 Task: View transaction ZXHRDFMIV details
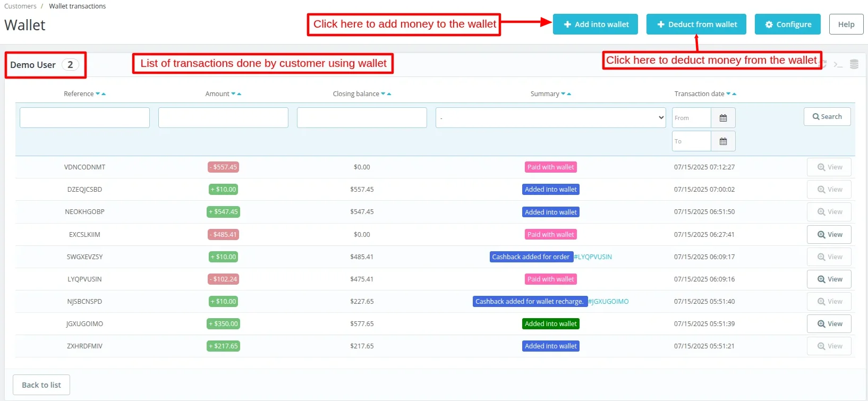click(x=829, y=346)
